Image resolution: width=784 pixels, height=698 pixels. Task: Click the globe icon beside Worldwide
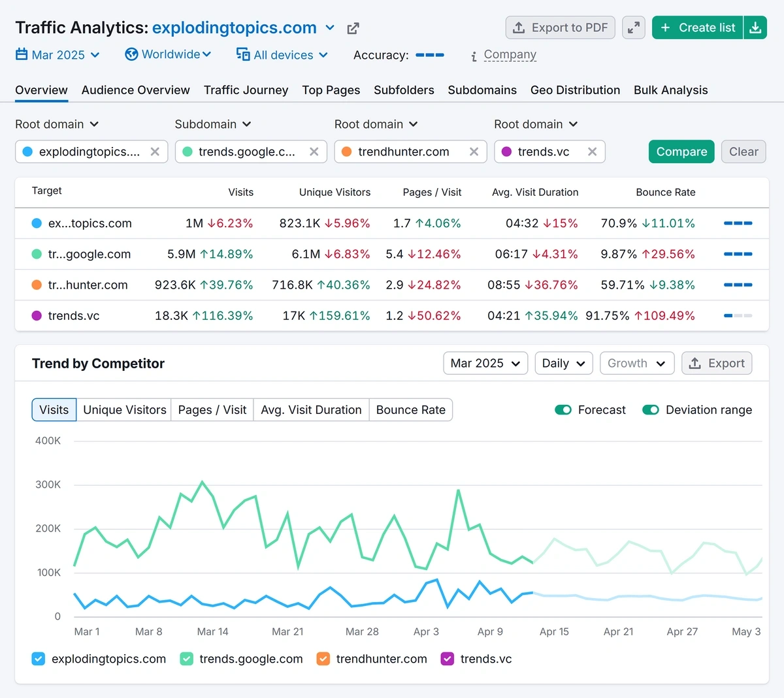point(131,54)
